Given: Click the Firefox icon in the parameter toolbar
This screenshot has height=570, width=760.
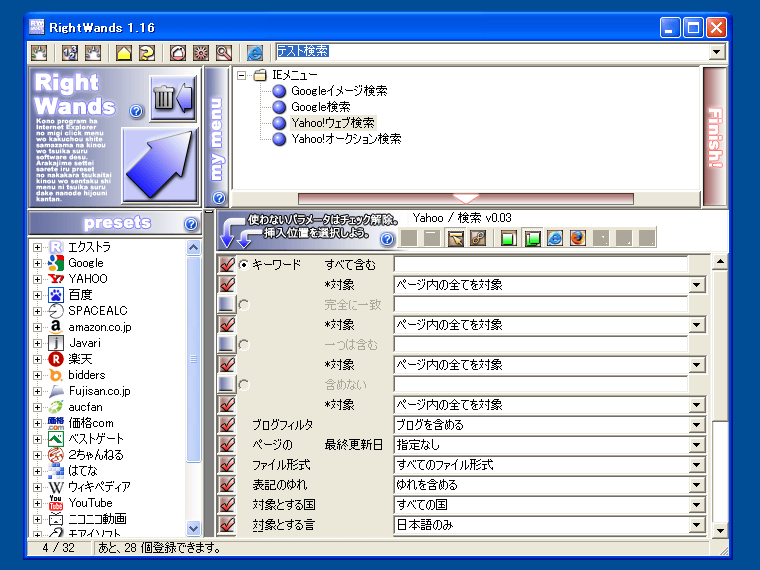Looking at the screenshot, I should [x=577, y=238].
